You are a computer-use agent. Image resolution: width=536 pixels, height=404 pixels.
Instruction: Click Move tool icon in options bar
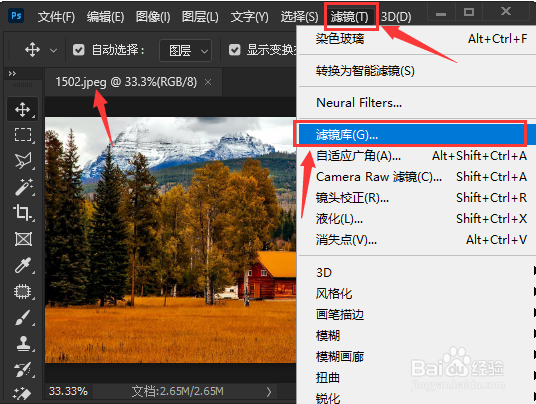(x=32, y=50)
